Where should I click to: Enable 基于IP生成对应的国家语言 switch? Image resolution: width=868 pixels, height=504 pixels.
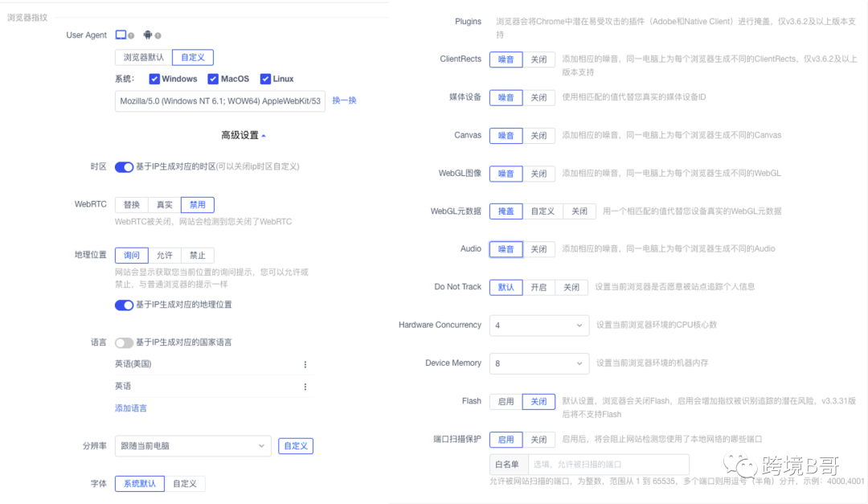coord(124,342)
